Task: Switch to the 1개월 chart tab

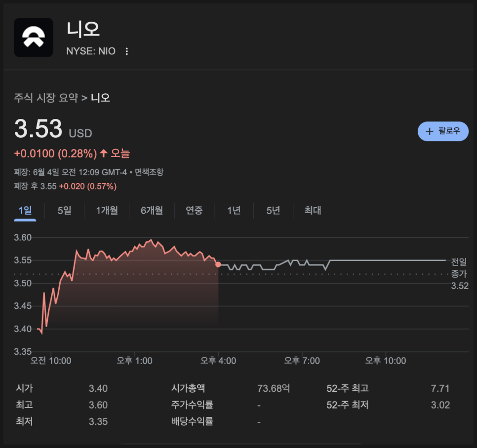Action: 107,210
